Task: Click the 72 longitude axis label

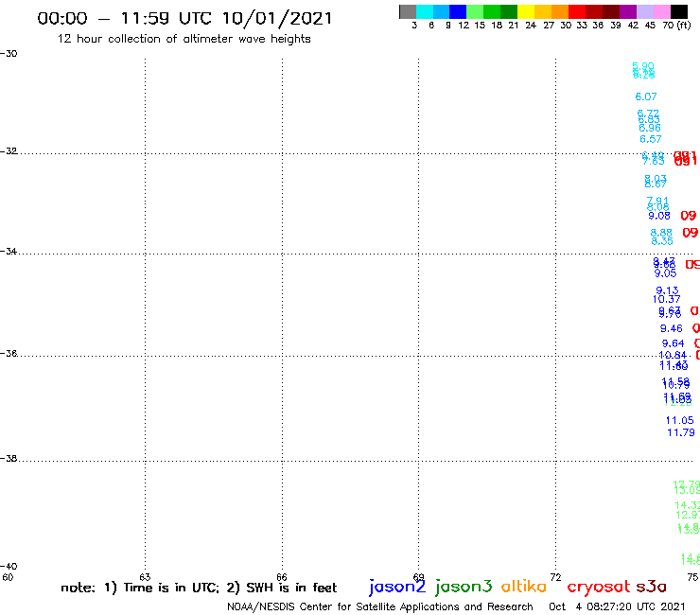Action: tap(555, 577)
